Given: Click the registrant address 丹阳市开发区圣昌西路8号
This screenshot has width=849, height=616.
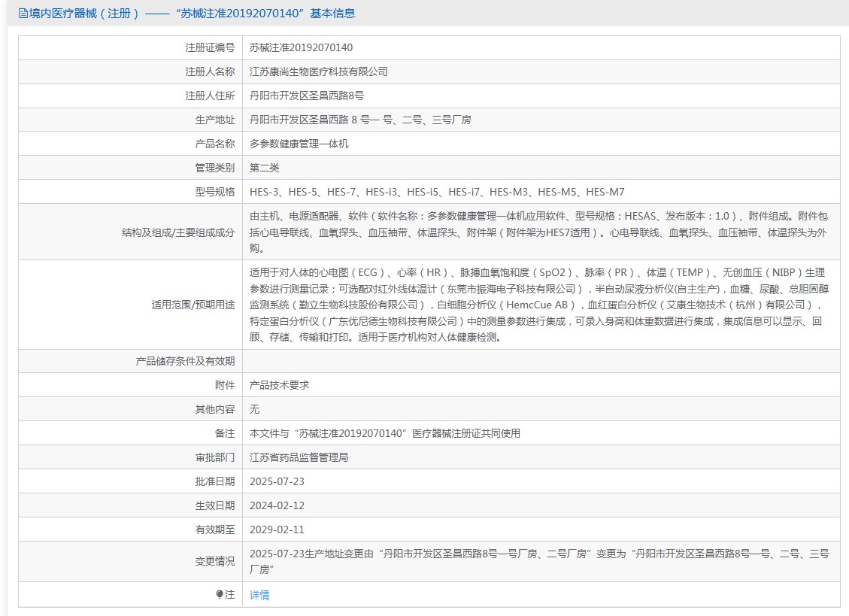Looking at the screenshot, I should point(307,96).
